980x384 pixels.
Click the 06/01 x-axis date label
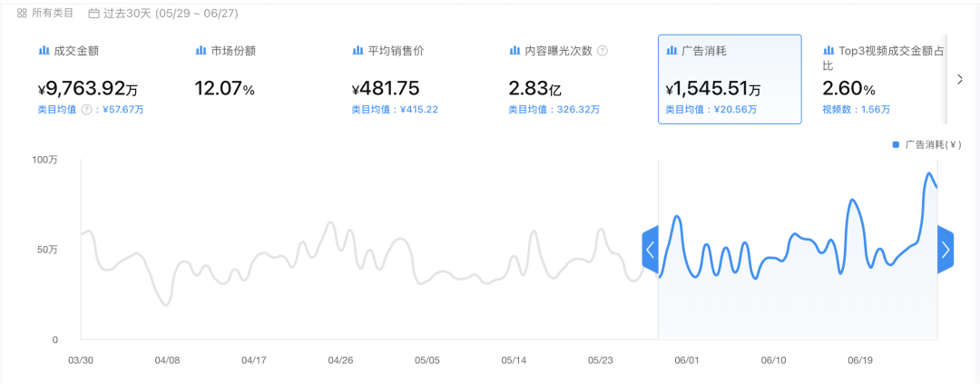[686, 361]
